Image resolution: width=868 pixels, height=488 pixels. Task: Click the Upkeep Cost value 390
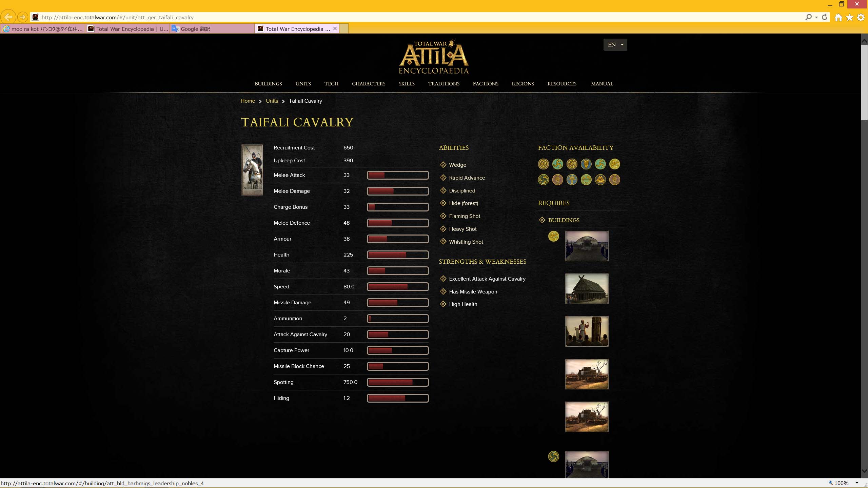(x=348, y=161)
